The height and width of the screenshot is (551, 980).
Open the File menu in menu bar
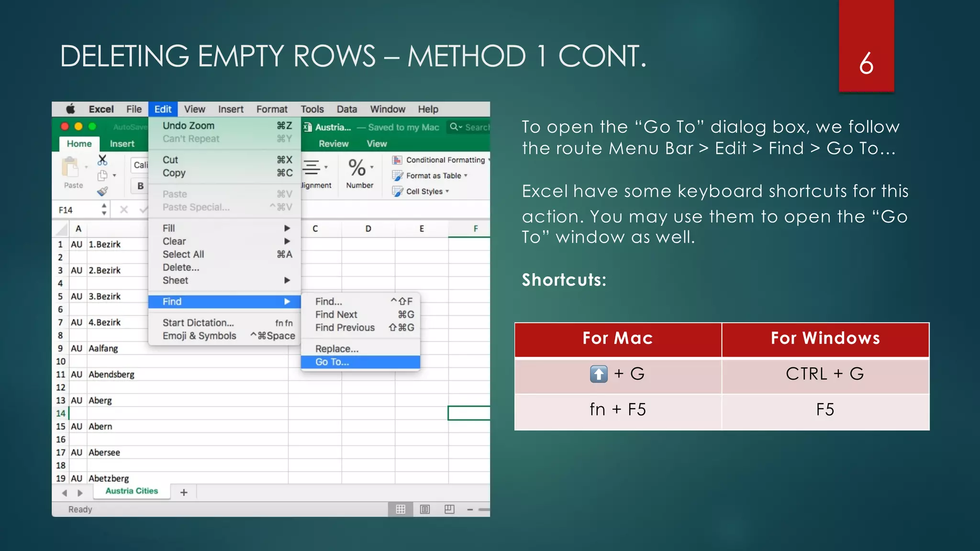coord(134,109)
